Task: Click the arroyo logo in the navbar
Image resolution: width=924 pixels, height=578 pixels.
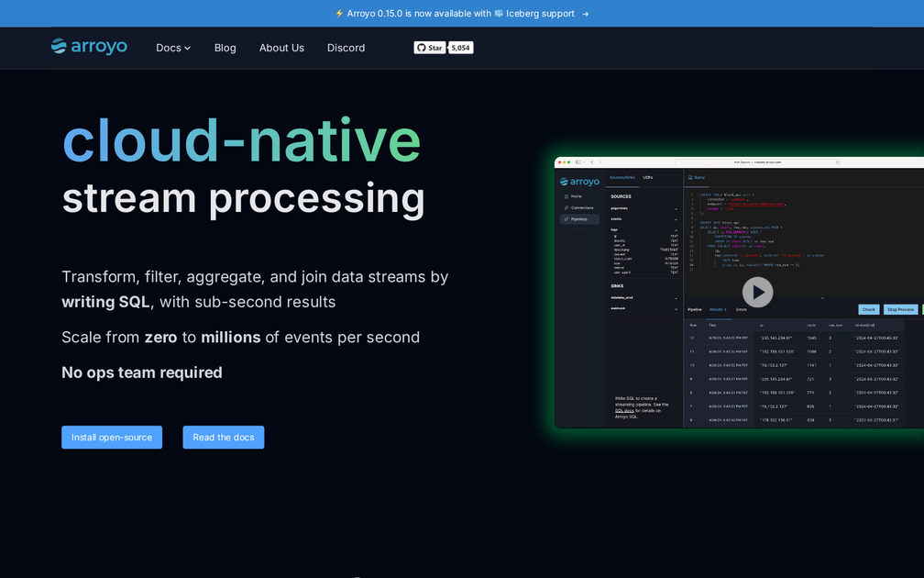Action: pyautogui.click(x=89, y=47)
